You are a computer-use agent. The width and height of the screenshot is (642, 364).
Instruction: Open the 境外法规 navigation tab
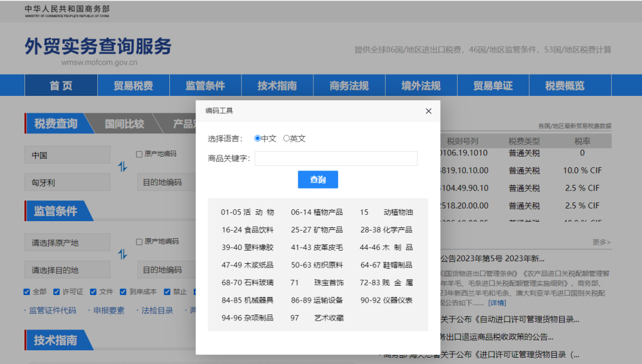pyautogui.click(x=421, y=85)
